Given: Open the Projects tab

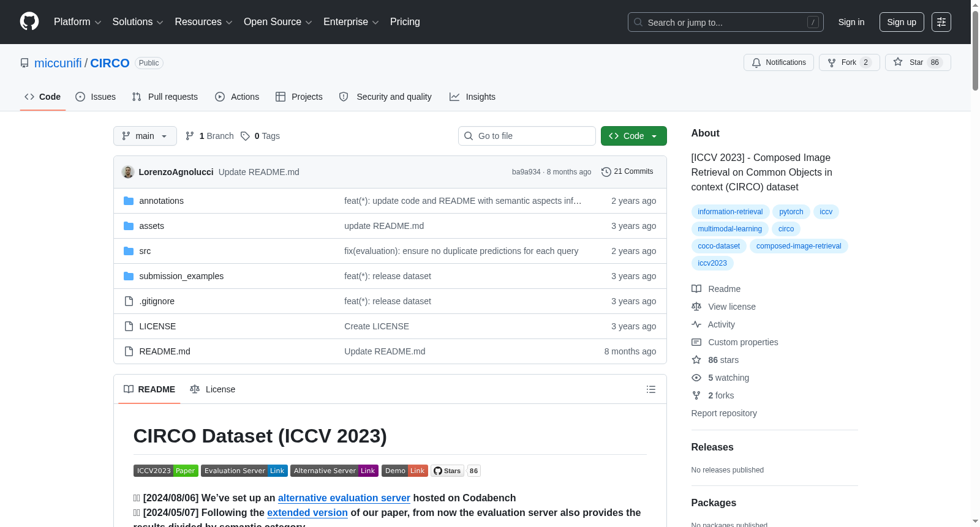Looking at the screenshot, I should [299, 97].
